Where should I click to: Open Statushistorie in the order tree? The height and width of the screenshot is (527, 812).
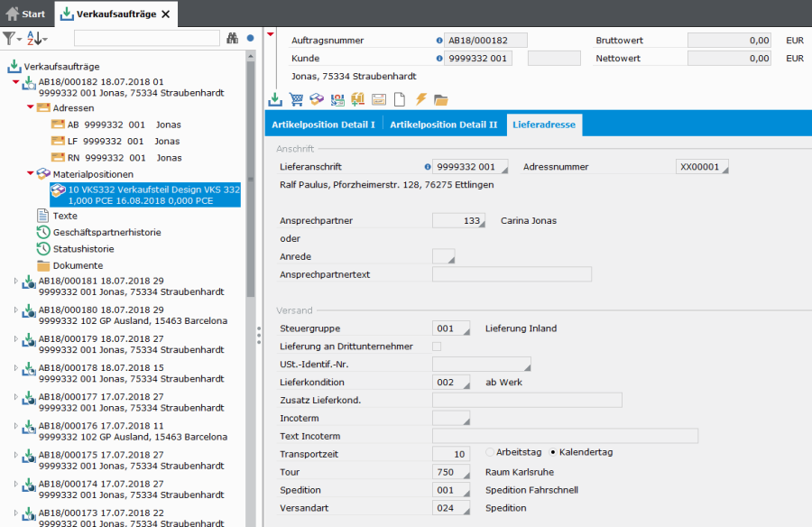[83, 249]
